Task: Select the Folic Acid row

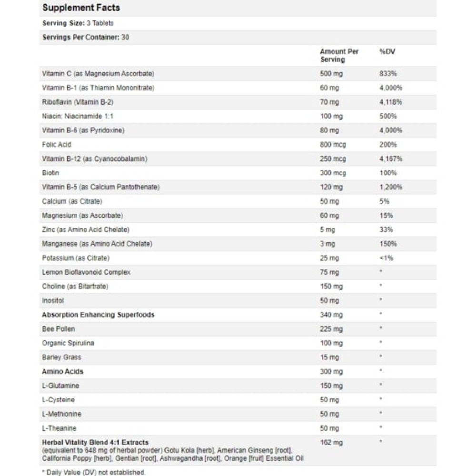Action: pyautogui.click(x=238, y=145)
